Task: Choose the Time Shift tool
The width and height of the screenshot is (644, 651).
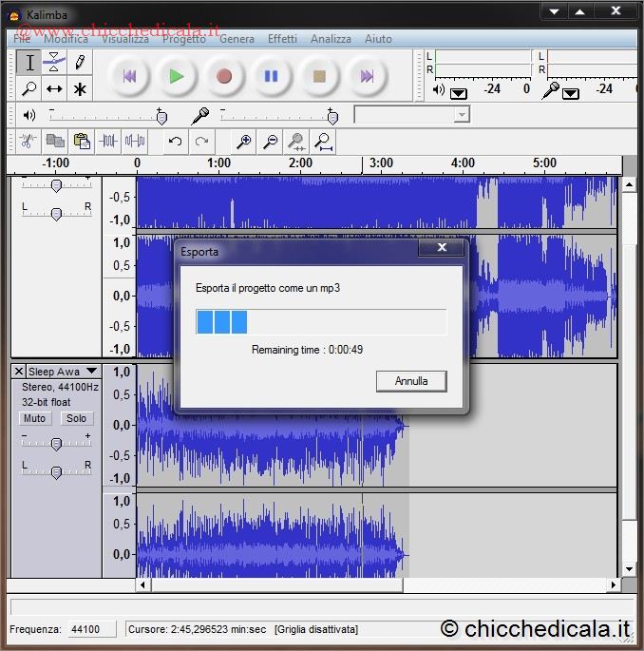Action: [x=54, y=89]
